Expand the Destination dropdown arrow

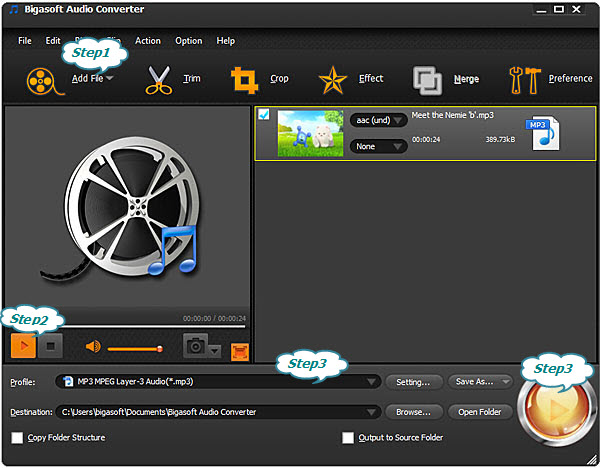click(371, 413)
